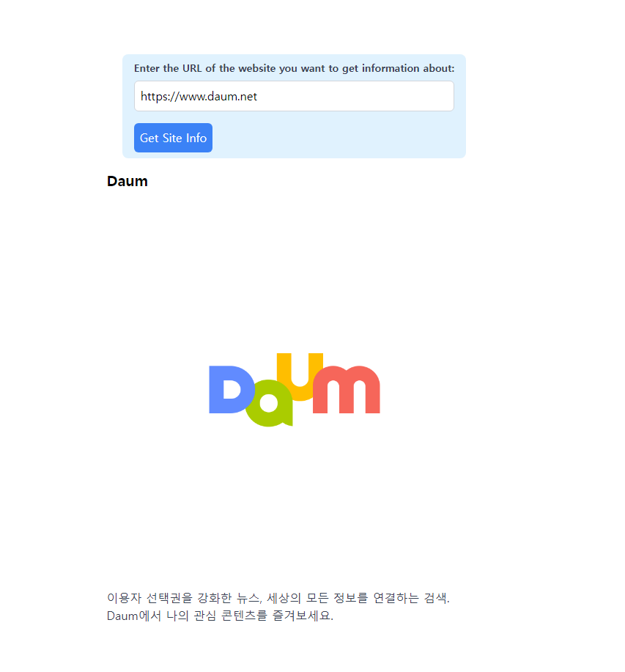Click 검색 at end of first description line
The width and height of the screenshot is (625, 672).
[436, 597]
